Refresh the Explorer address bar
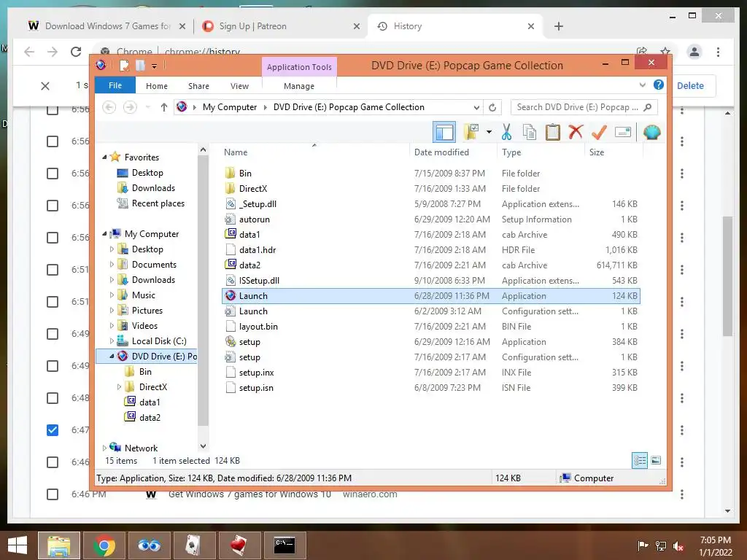This screenshot has width=747, height=560. click(x=492, y=107)
